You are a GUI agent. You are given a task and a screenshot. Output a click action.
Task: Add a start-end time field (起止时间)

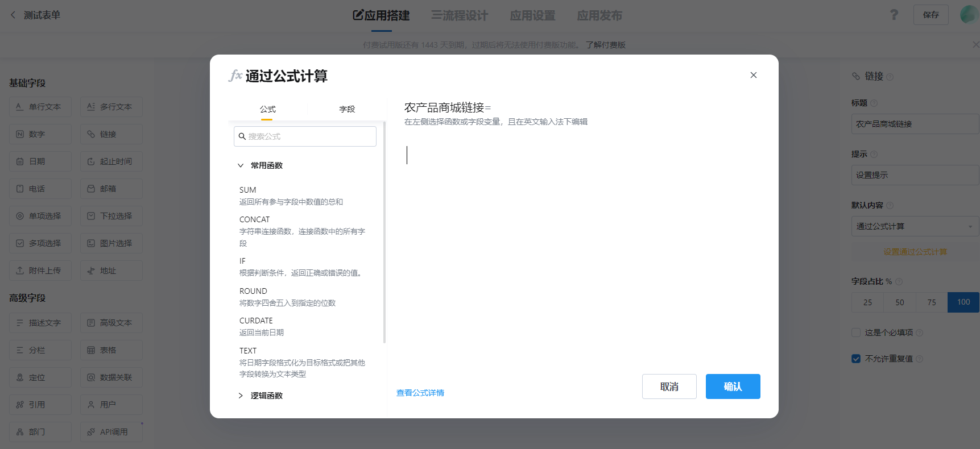(x=111, y=161)
